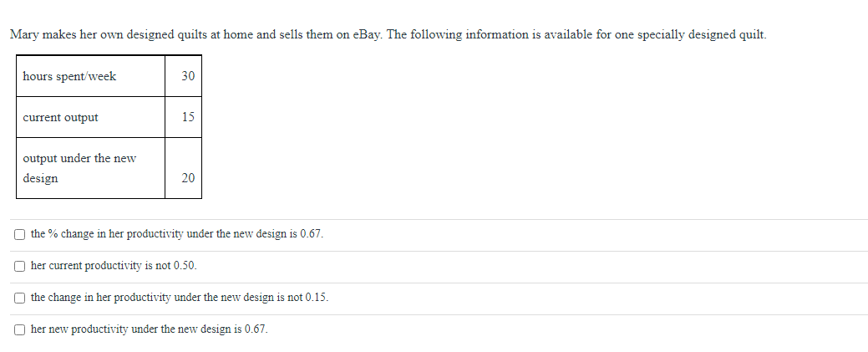Image resolution: width=868 pixels, height=352 pixels.
Task: Click the '% change in her productivity' option text
Action: pos(176,234)
